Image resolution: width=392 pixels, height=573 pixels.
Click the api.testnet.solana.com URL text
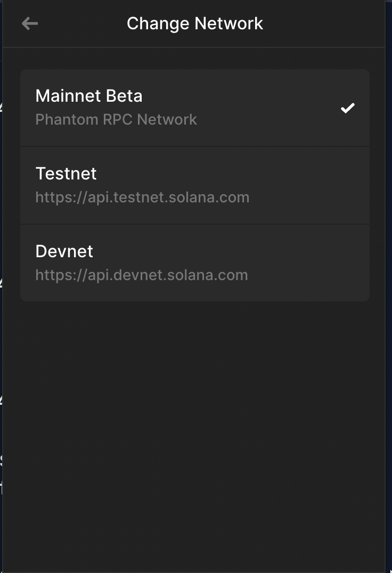coord(143,198)
